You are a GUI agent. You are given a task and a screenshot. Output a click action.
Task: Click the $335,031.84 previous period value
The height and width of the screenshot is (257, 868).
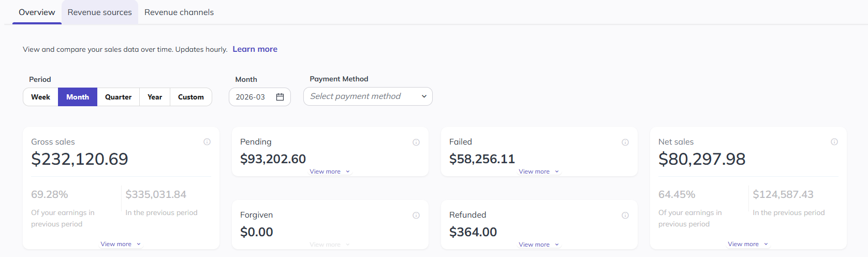[x=156, y=194]
